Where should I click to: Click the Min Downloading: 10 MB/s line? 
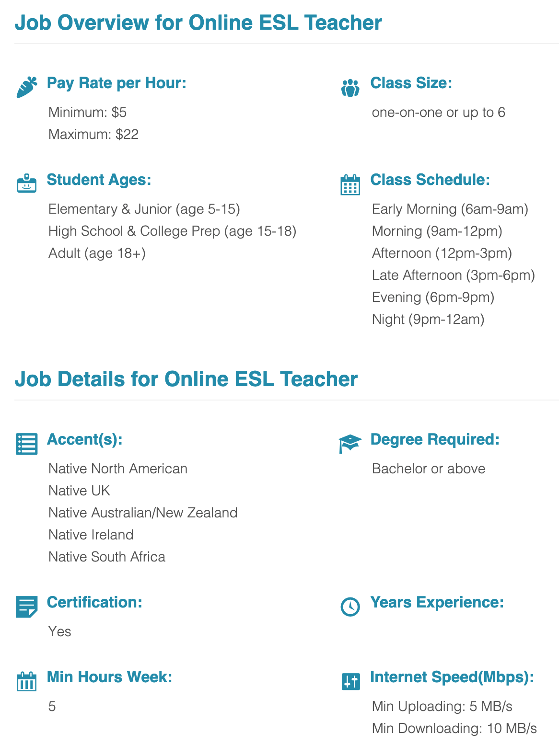454,728
